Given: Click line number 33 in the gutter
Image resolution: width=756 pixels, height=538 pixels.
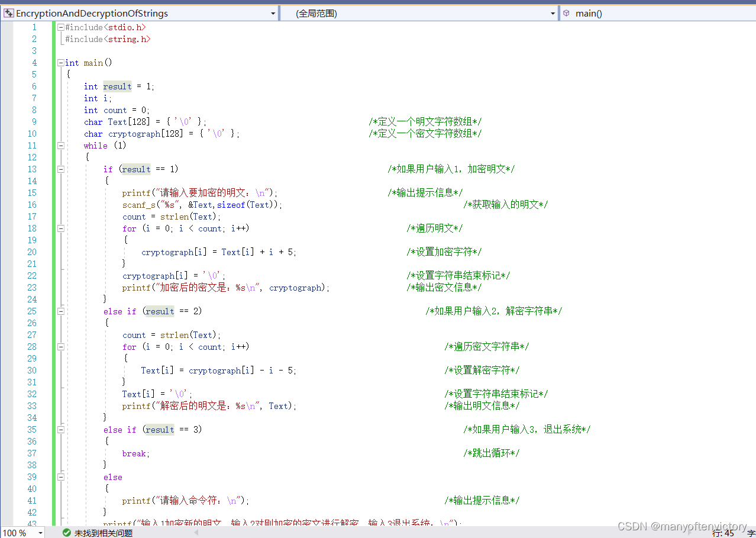Looking at the screenshot, I should [x=31, y=406].
